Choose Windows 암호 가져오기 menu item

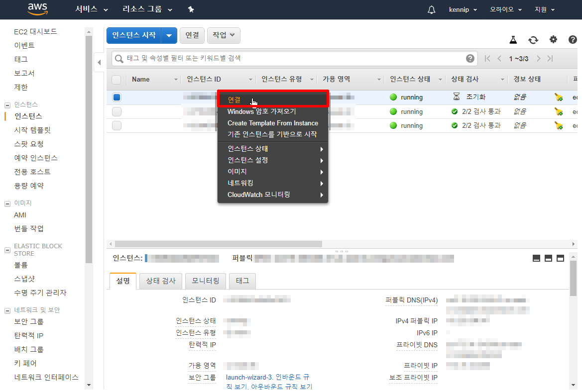(x=273, y=111)
